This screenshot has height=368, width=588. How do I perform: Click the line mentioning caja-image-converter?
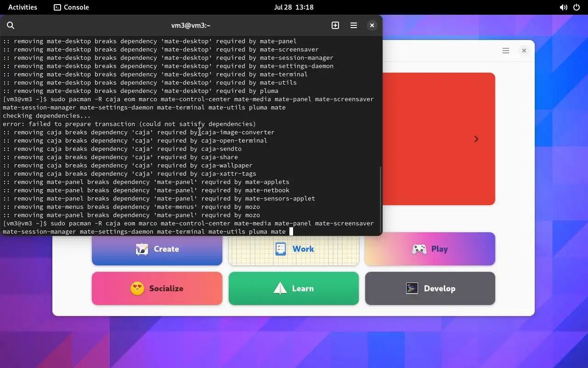click(x=139, y=132)
